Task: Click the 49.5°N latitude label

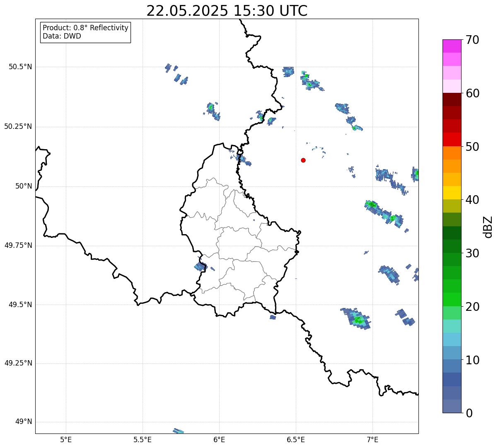Action: [20, 305]
